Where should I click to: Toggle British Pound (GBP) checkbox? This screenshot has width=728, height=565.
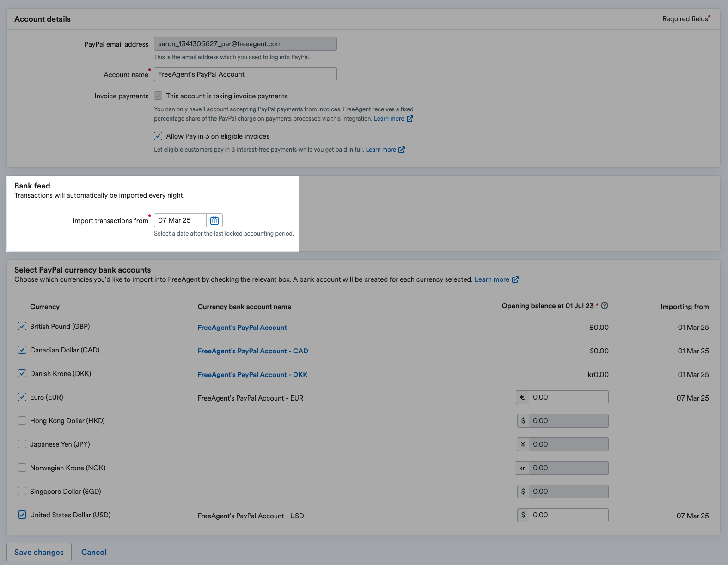[22, 326]
